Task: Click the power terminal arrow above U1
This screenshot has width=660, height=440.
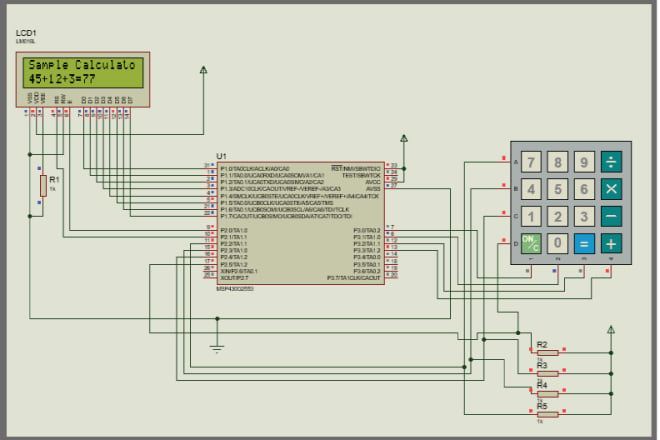Action: click(404, 138)
